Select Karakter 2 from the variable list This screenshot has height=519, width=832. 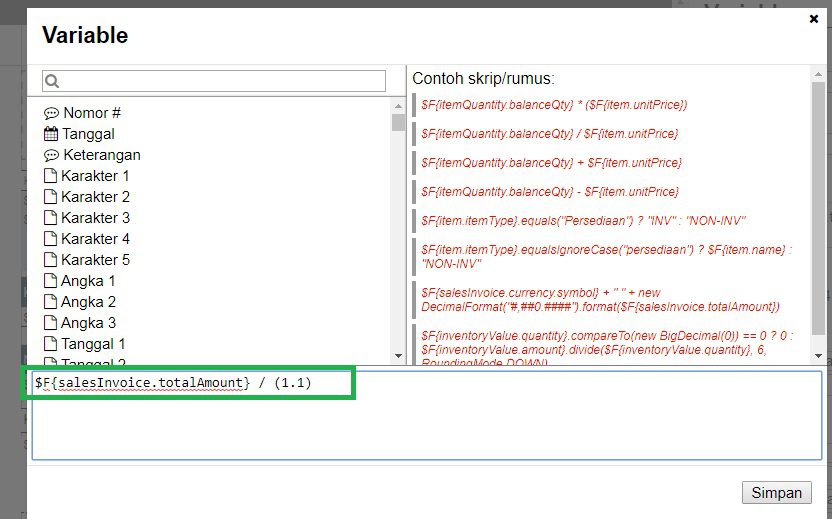(95, 197)
